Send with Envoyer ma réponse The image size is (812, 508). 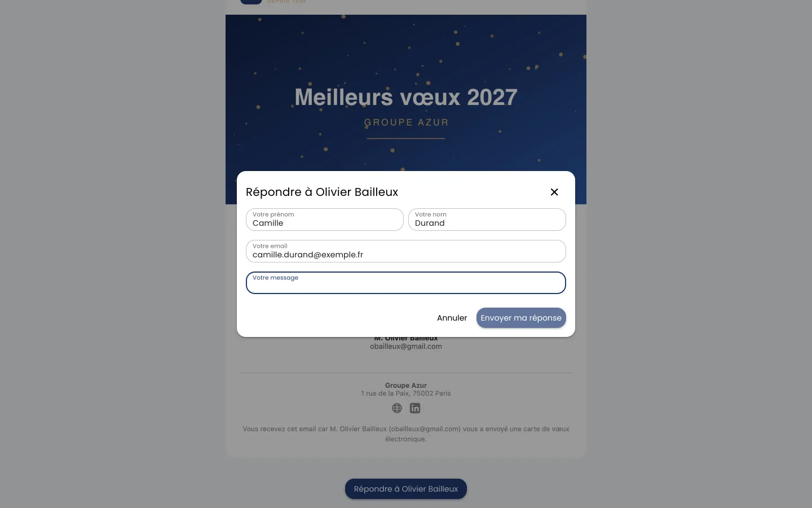click(521, 318)
